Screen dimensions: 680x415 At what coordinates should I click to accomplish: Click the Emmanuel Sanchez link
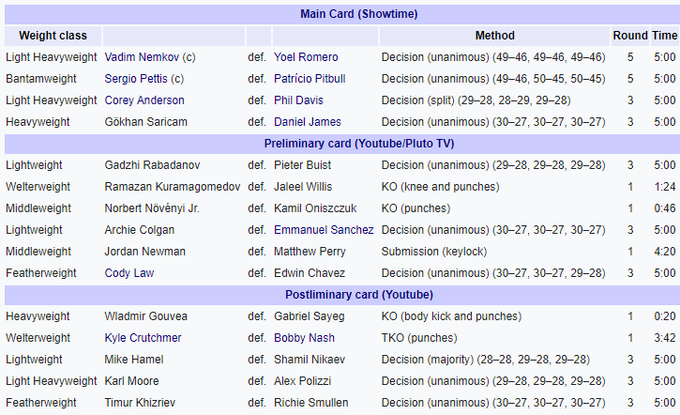click(324, 230)
